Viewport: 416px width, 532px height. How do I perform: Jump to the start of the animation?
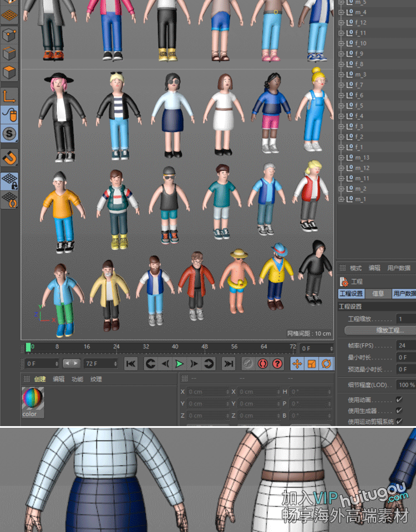click(131, 364)
